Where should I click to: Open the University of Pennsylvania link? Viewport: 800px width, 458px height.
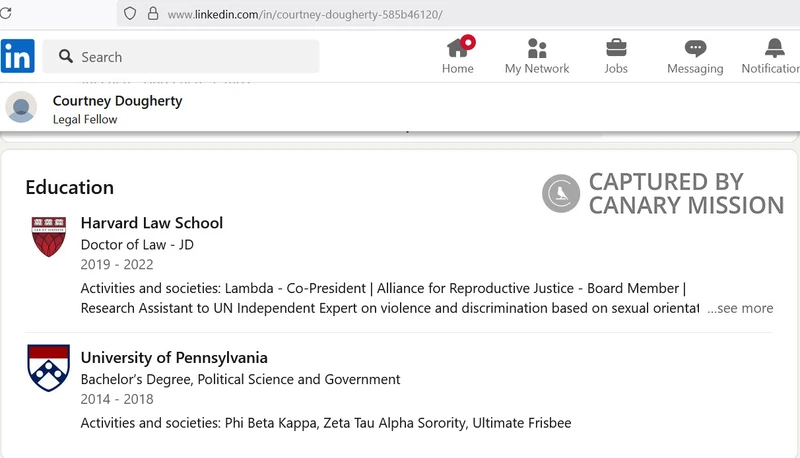point(174,358)
